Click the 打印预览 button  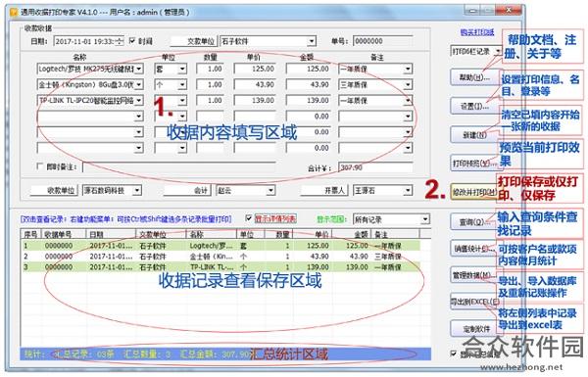[x=474, y=163]
